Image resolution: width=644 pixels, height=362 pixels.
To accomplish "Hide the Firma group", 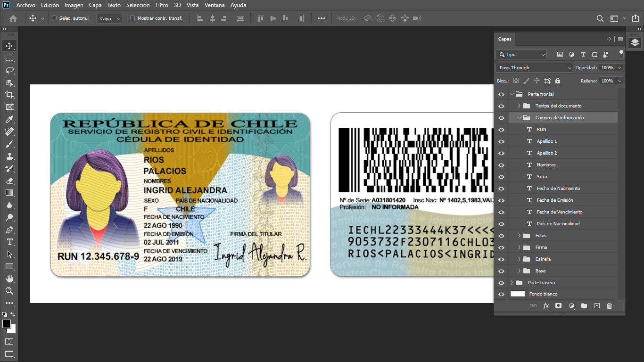I will click(501, 247).
